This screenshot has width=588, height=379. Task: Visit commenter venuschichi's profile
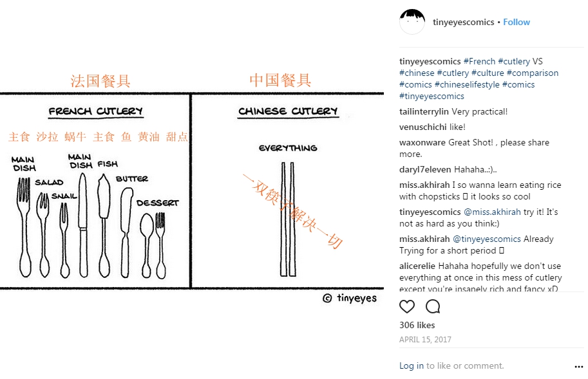click(x=423, y=127)
